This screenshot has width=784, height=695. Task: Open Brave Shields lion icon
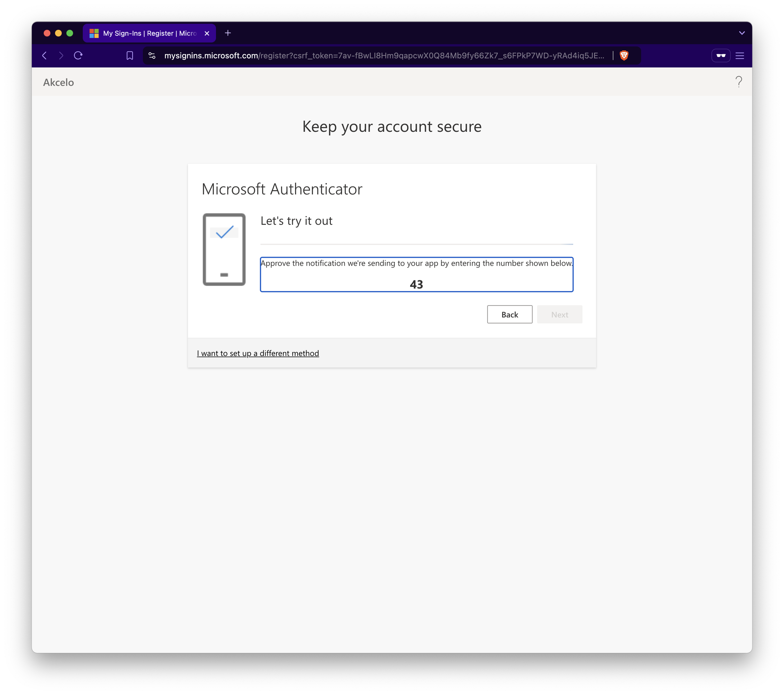tap(624, 56)
